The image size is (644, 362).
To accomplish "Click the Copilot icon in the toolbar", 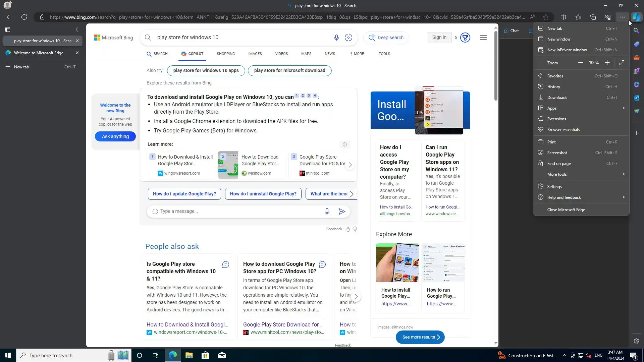I will coord(636,17).
